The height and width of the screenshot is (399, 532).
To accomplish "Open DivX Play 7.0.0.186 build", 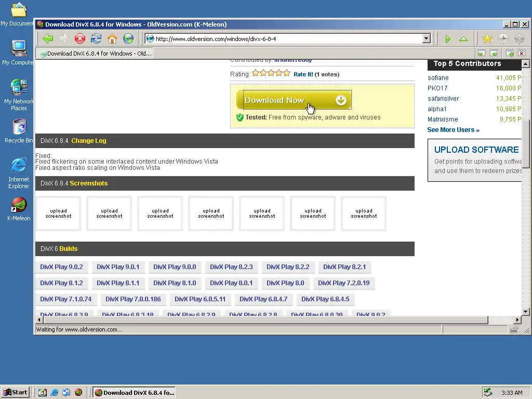I will tap(133, 299).
